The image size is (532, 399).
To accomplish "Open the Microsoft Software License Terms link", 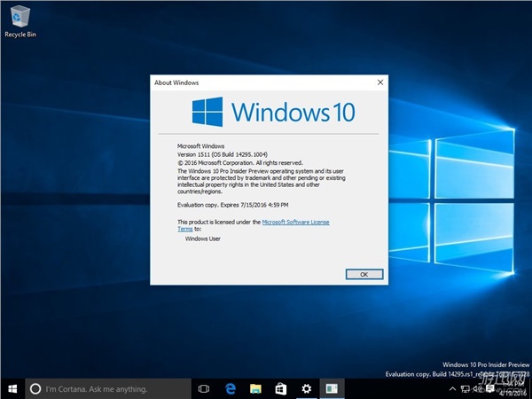I will [x=296, y=222].
